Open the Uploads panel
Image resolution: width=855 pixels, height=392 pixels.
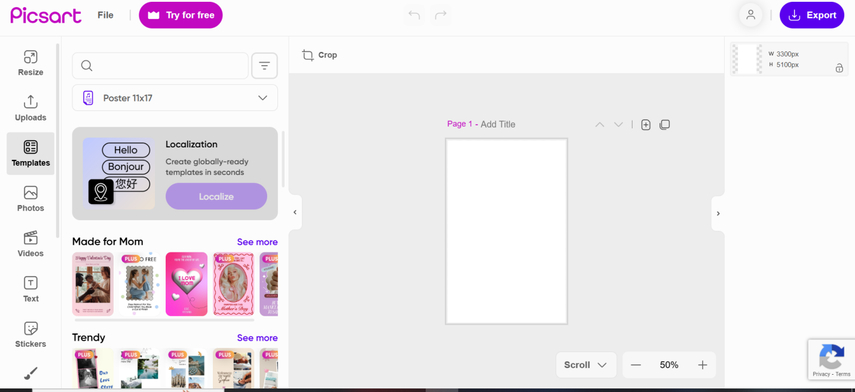31,108
